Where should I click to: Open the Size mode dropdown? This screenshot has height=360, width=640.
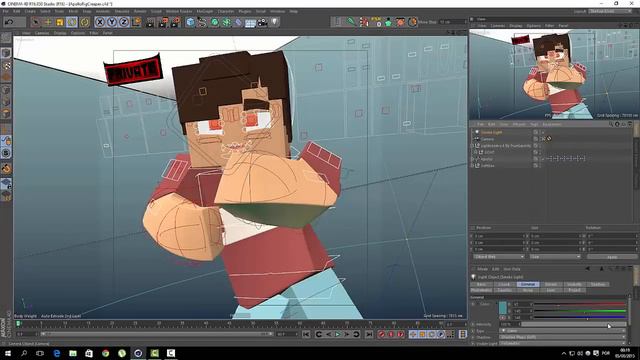(x=555, y=256)
